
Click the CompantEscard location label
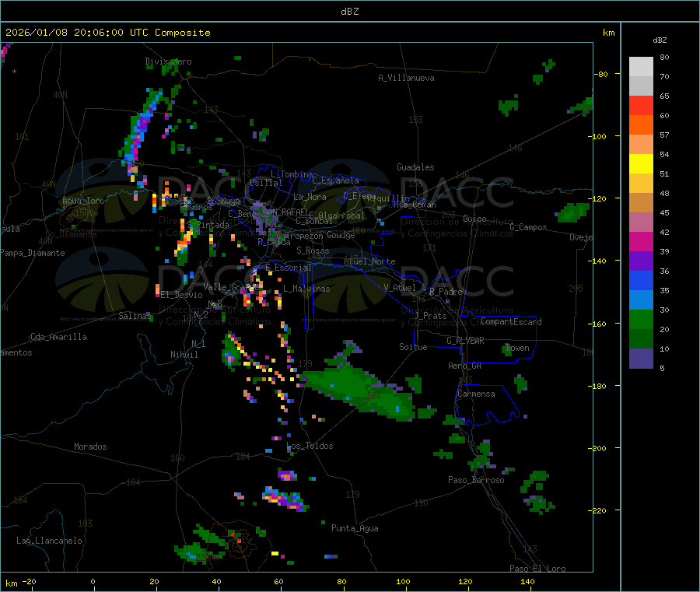511,322
